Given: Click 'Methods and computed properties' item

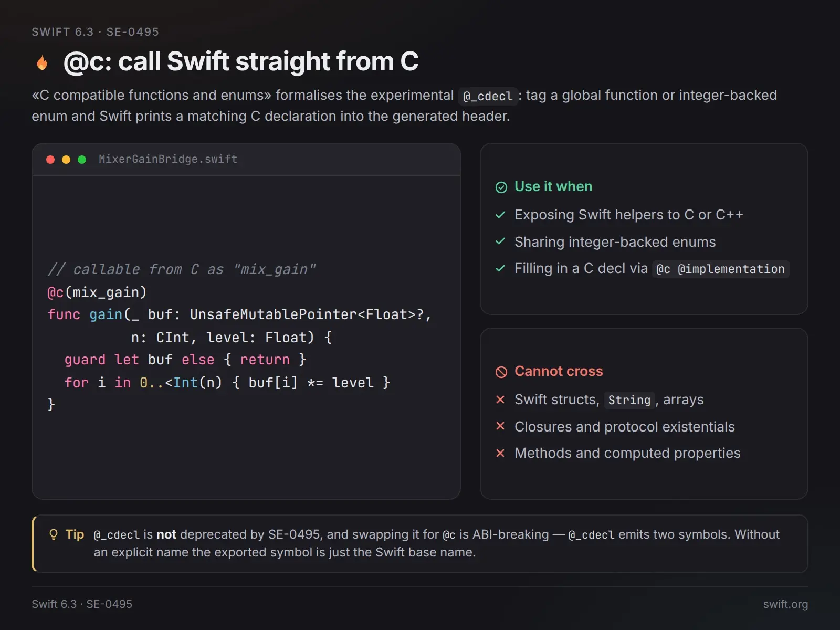Looking at the screenshot, I should click(627, 453).
